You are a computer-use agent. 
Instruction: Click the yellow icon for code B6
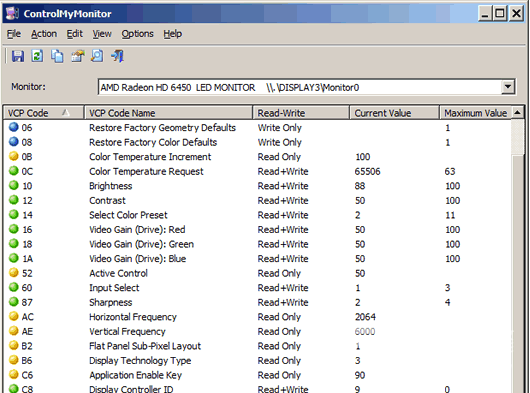(14, 360)
